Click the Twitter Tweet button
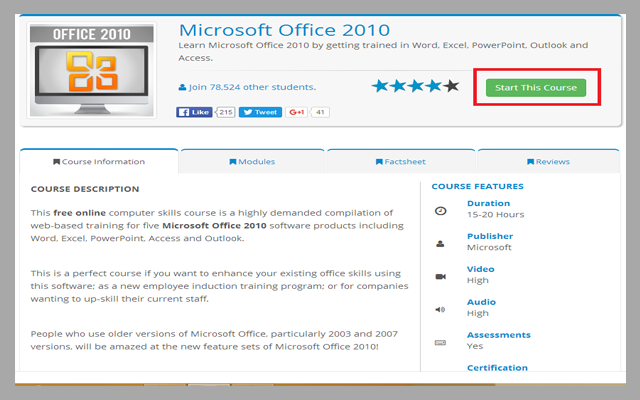The height and width of the screenshot is (400, 640). (x=260, y=112)
